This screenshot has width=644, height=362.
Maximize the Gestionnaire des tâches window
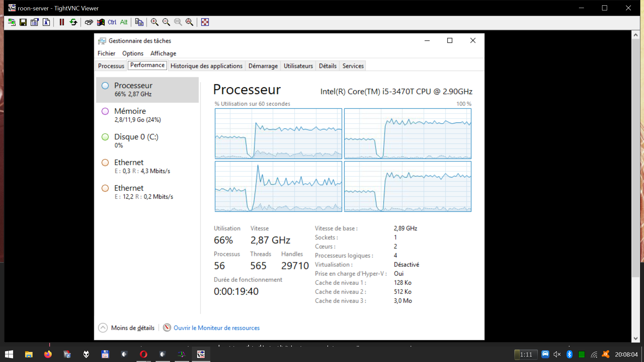(x=450, y=41)
